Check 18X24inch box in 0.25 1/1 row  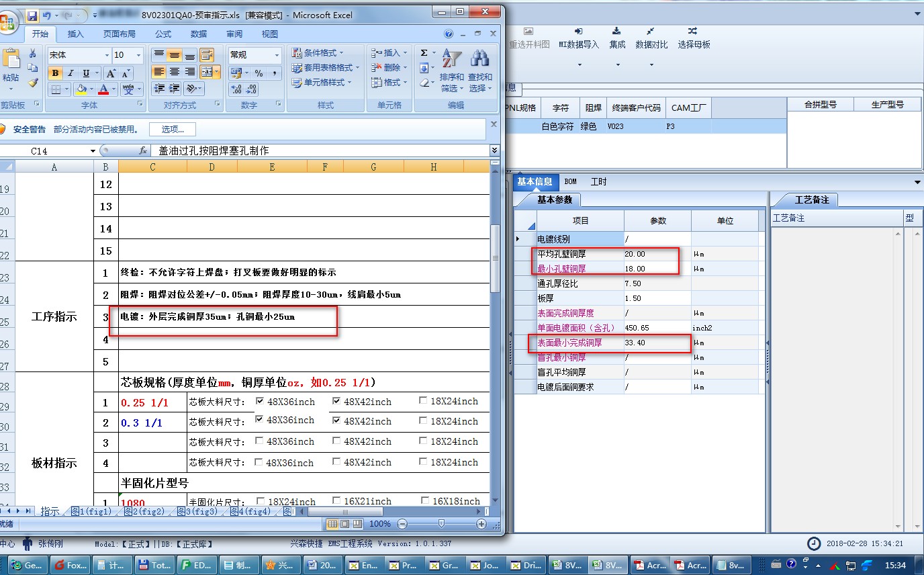pos(423,400)
